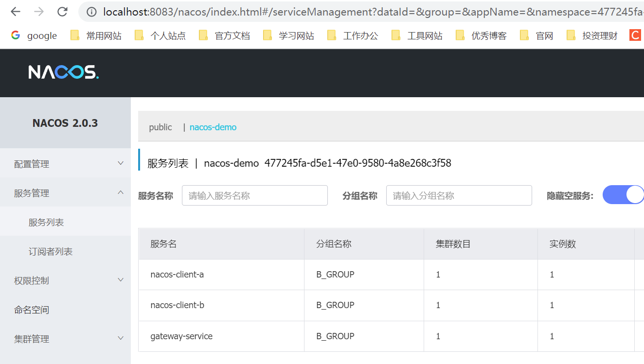The height and width of the screenshot is (364, 644).
Task: Select the nacos-client-b service name
Action: [177, 305]
